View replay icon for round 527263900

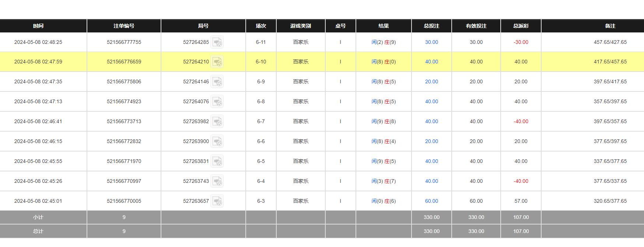(217, 142)
